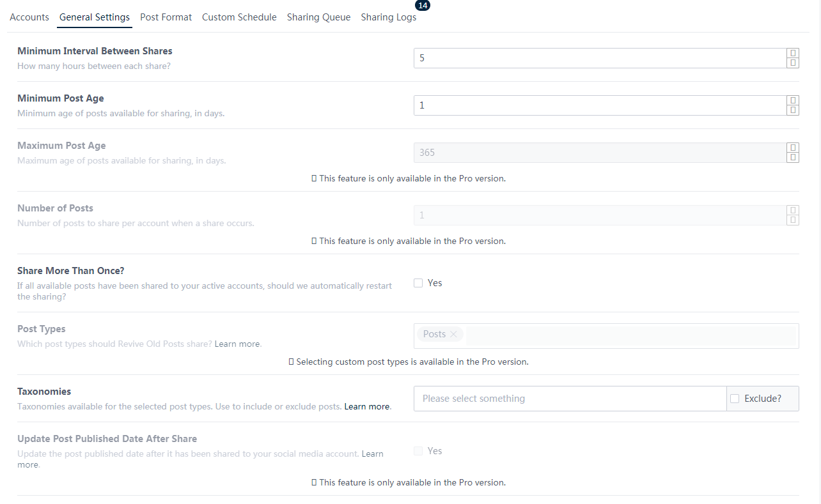Click the Number of Posts down arrow
The width and height of the screenshot is (821, 504).
793,220
